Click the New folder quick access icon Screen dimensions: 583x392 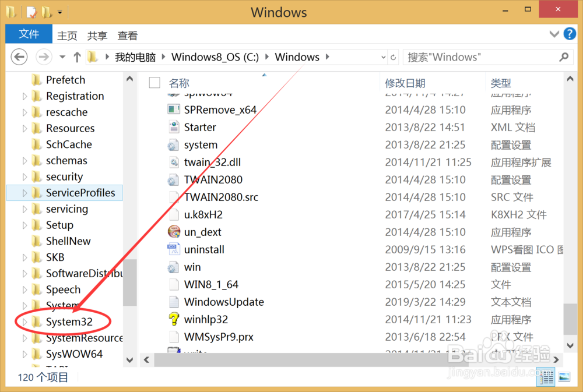47,12
